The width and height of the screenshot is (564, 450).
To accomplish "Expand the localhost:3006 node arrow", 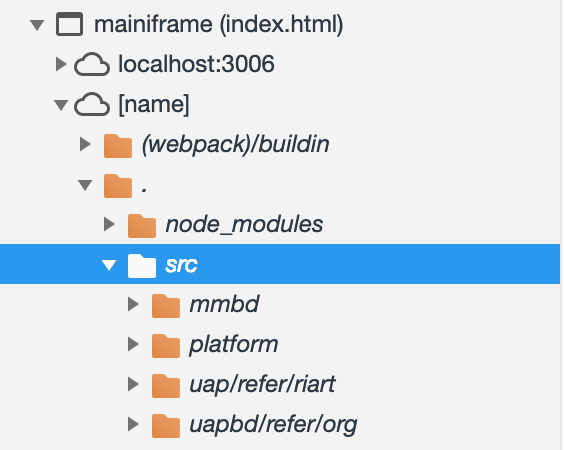I will tap(61, 64).
